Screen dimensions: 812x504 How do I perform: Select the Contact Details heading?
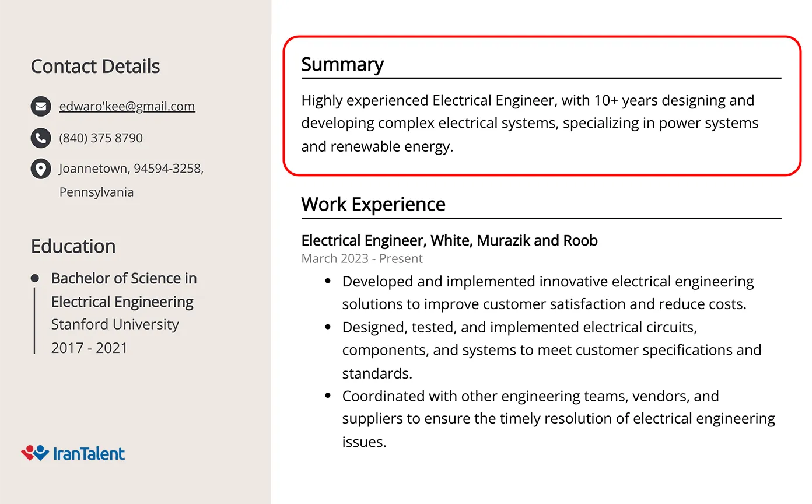pyautogui.click(x=95, y=66)
